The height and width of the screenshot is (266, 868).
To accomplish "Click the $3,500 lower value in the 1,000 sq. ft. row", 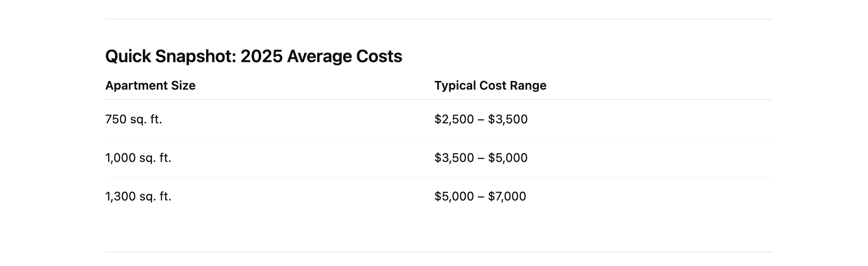I will point(454,158).
